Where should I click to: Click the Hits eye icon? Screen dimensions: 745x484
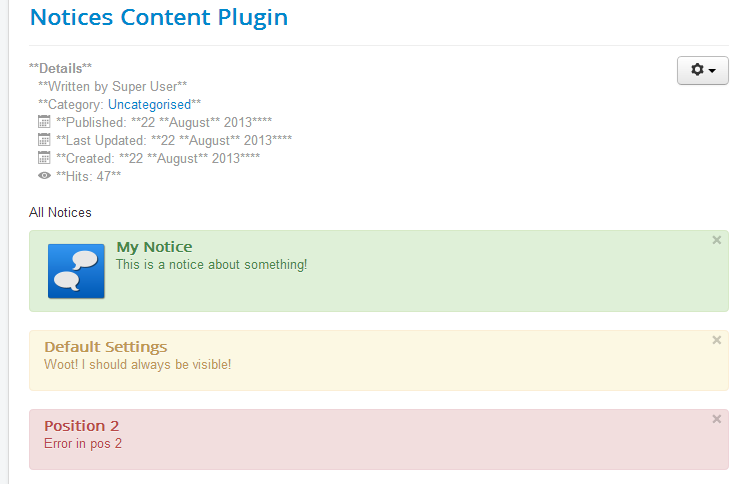tap(44, 176)
